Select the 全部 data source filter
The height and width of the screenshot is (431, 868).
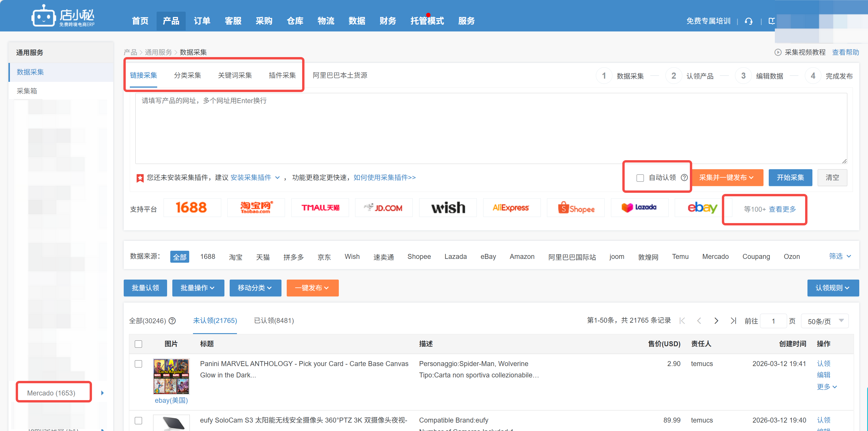point(180,257)
